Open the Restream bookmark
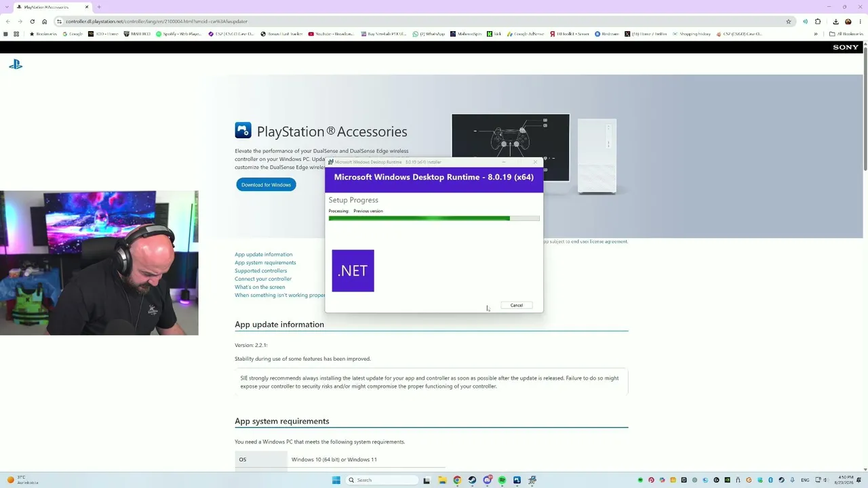The width and height of the screenshot is (868, 488). 608,34
